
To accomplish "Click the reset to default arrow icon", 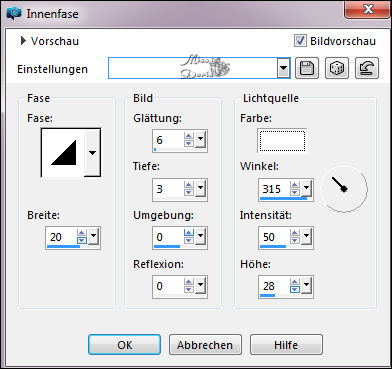I will click(x=367, y=68).
